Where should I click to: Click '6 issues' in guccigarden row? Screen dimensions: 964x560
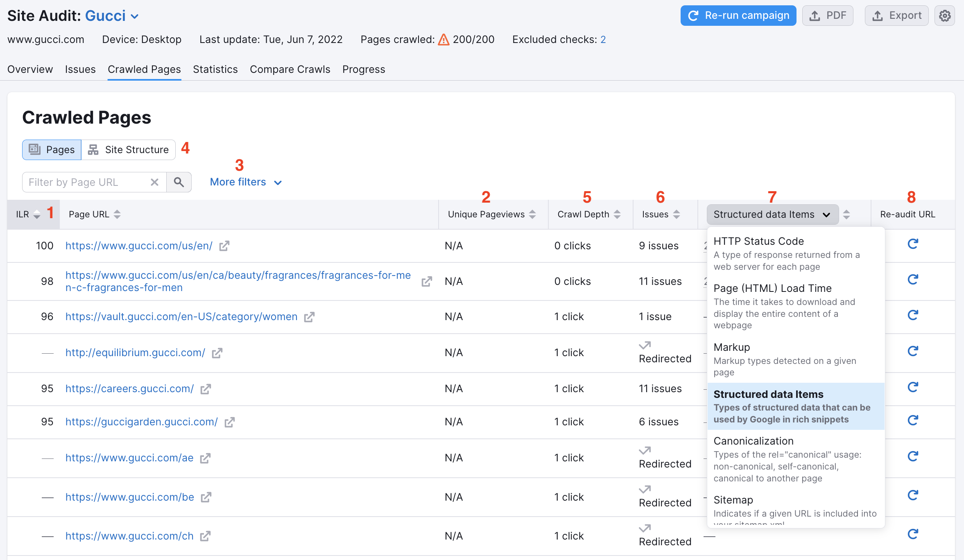click(659, 422)
